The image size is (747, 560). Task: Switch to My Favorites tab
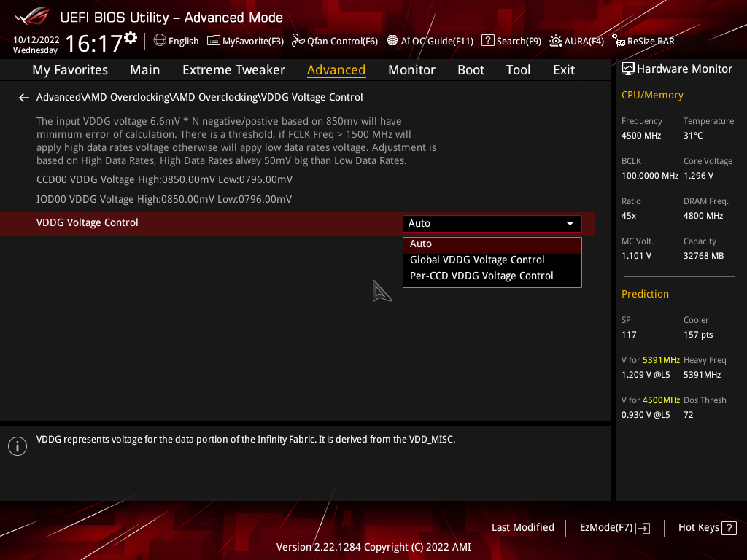click(x=70, y=70)
